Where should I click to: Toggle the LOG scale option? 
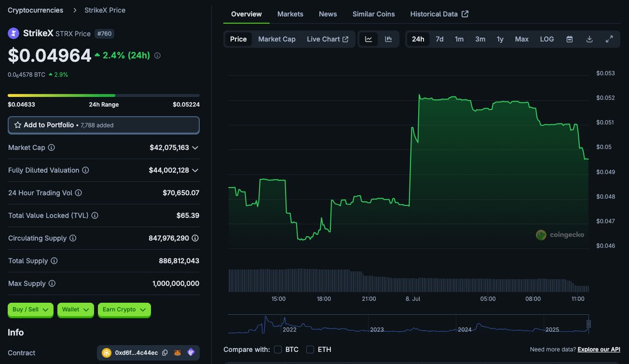click(x=547, y=39)
